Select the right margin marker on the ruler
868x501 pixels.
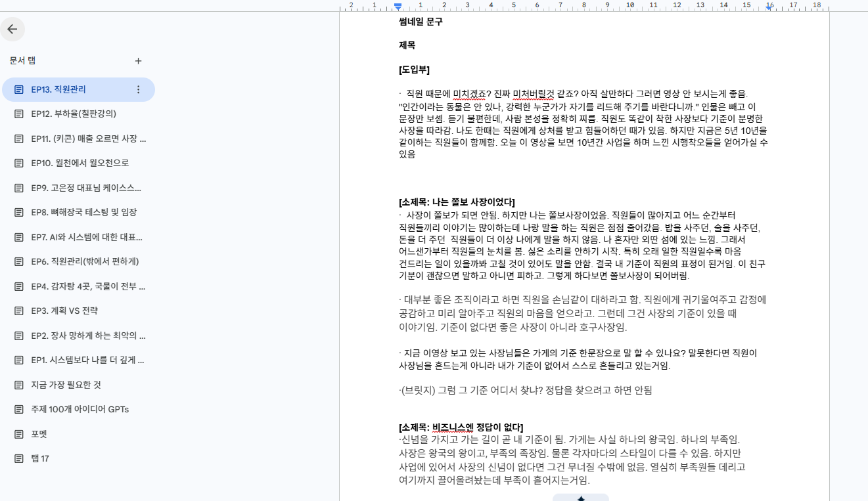(769, 7)
